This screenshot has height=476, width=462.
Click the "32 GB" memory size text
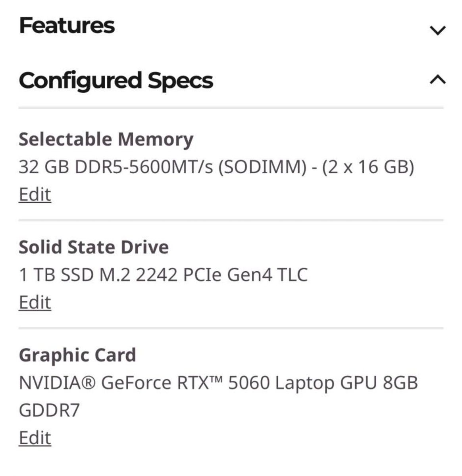coord(44,167)
